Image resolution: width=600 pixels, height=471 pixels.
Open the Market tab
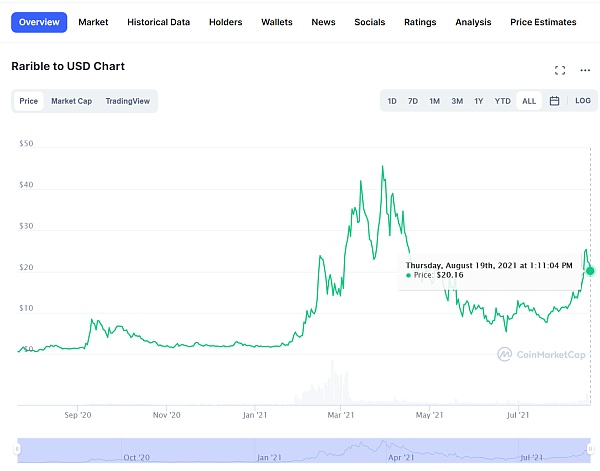[x=93, y=22]
